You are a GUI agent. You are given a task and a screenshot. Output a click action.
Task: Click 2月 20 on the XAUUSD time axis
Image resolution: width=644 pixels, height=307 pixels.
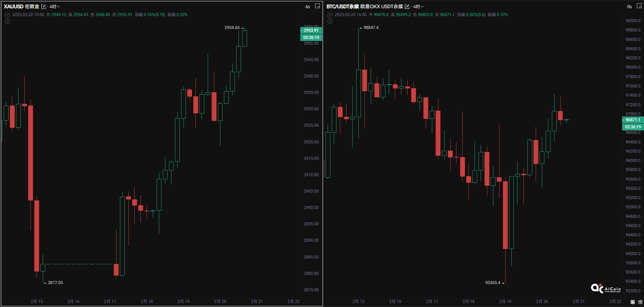[x=220, y=302]
